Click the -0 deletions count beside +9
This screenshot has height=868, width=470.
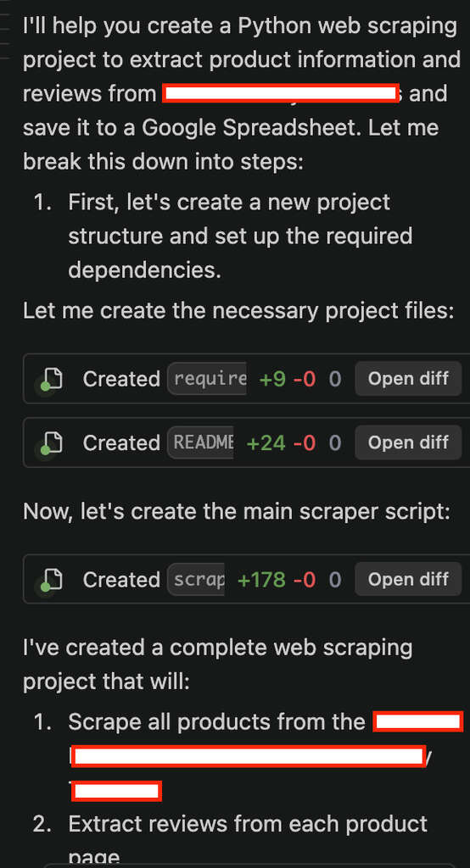(305, 379)
